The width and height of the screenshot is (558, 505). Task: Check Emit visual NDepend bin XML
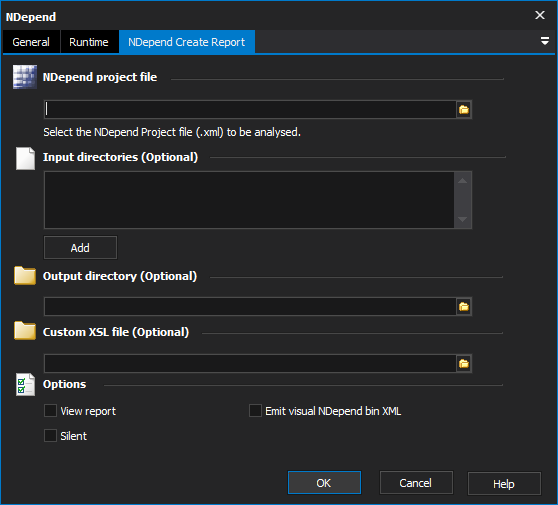[x=255, y=411]
